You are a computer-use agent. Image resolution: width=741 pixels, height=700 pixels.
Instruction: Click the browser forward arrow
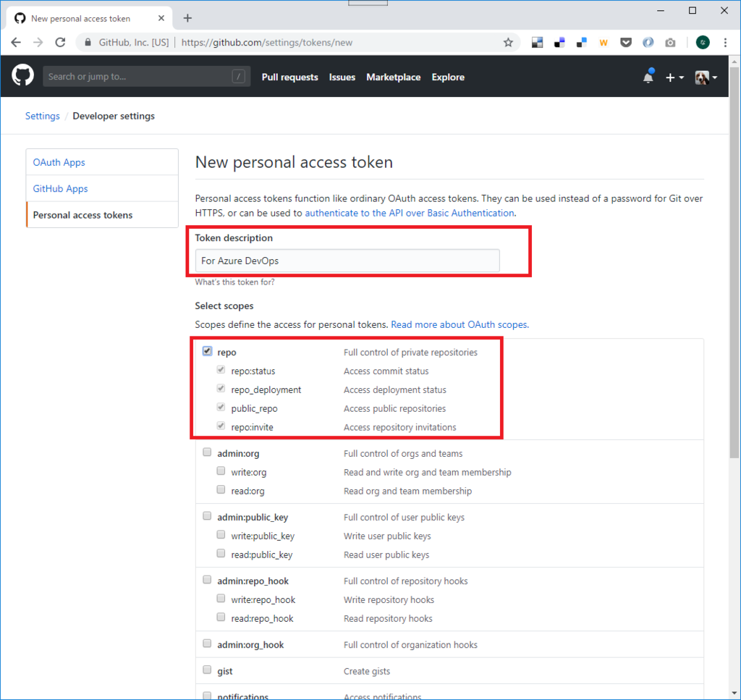click(38, 43)
